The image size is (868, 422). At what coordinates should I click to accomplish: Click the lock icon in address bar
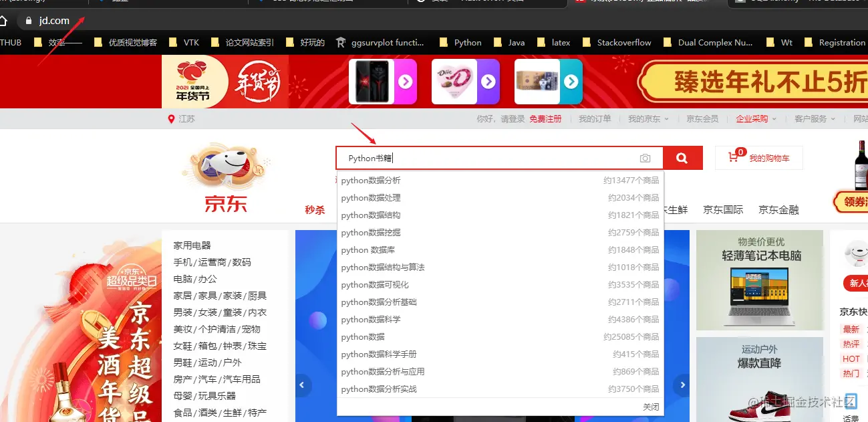[x=28, y=21]
